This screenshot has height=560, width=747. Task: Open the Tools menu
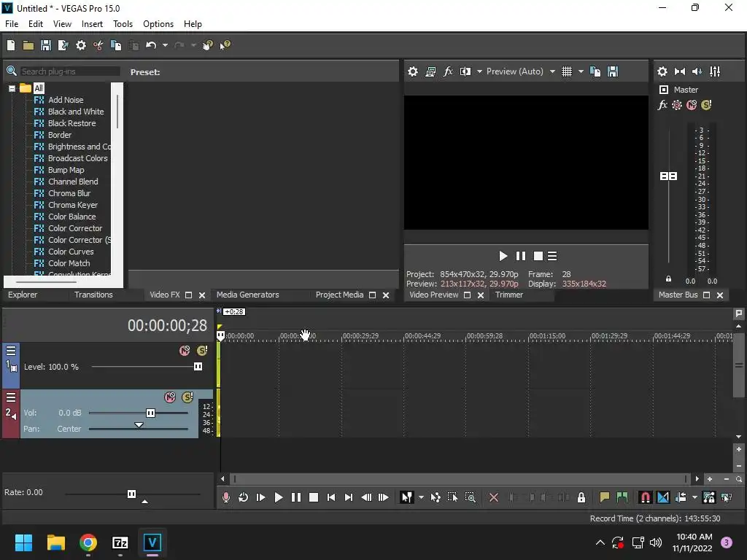point(123,24)
